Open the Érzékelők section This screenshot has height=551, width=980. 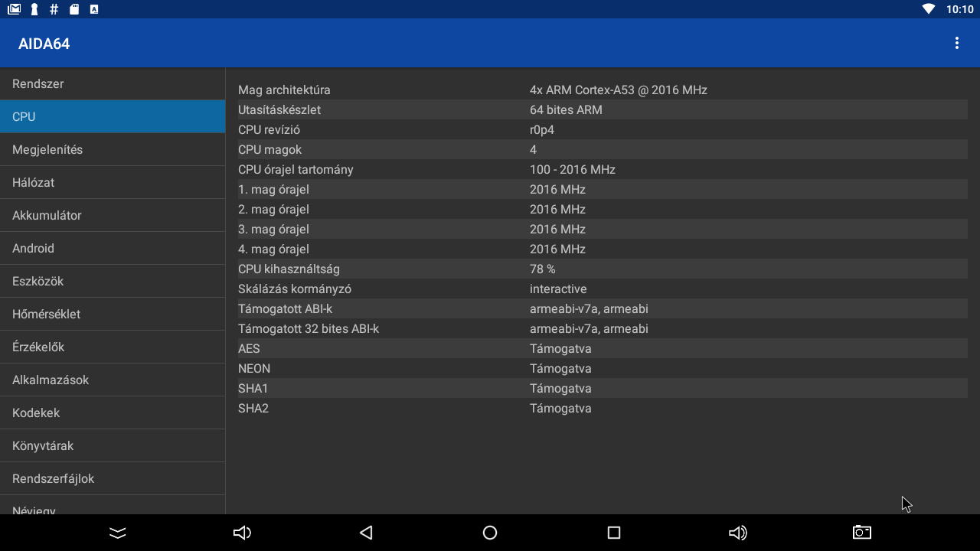tap(113, 347)
